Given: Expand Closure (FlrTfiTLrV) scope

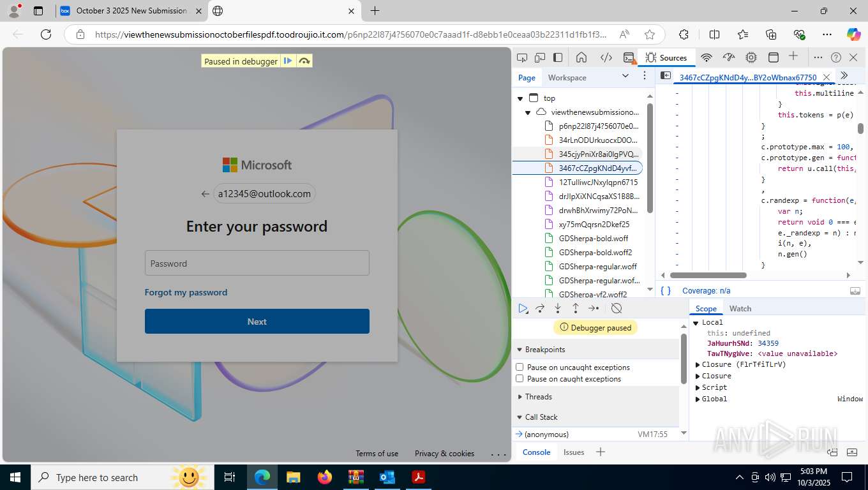Looking at the screenshot, I should coord(698,364).
